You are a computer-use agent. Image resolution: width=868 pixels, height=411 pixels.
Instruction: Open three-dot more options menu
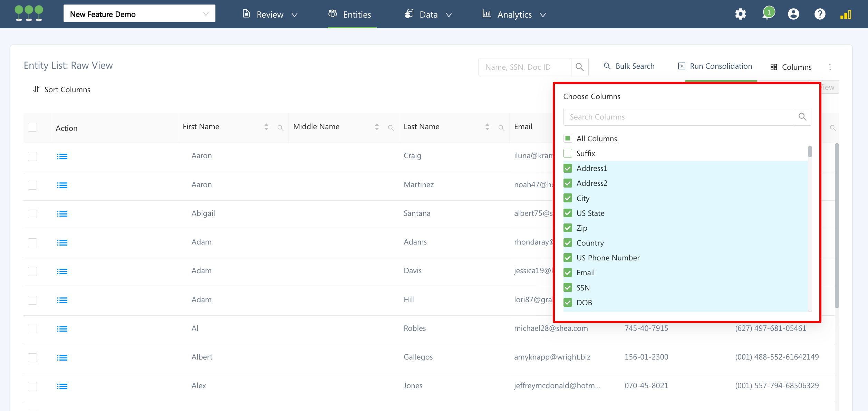point(830,67)
